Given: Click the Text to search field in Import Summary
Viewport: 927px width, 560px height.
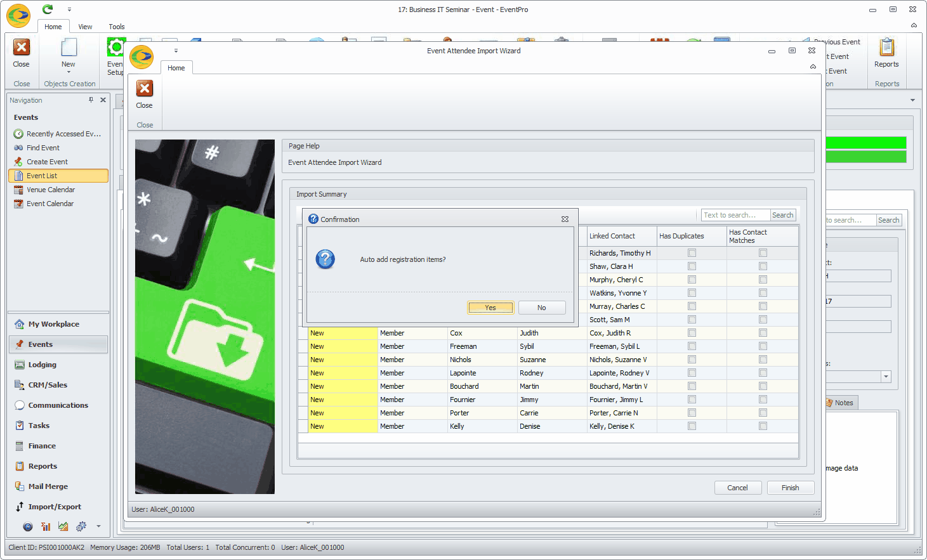Looking at the screenshot, I should [x=736, y=215].
